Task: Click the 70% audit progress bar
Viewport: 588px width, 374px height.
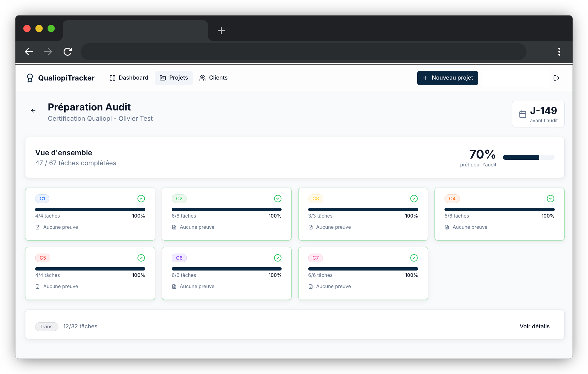Action: (528, 157)
